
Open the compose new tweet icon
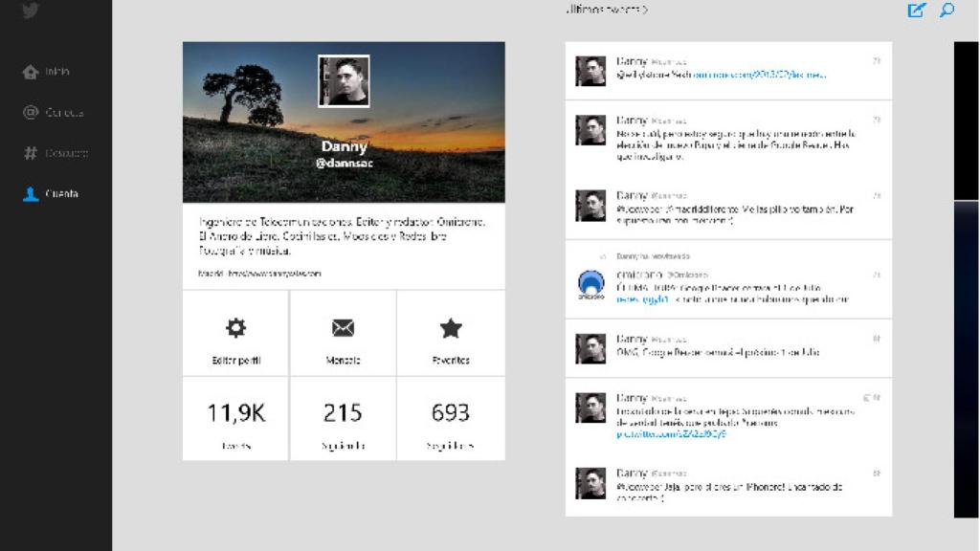[x=916, y=11]
